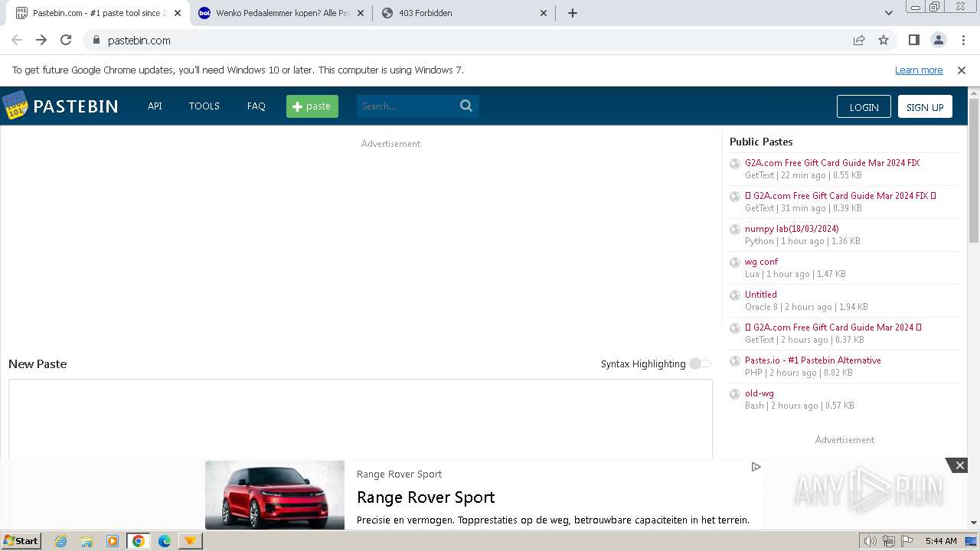Close the Wenko Pedaalemmer tab

(361, 13)
